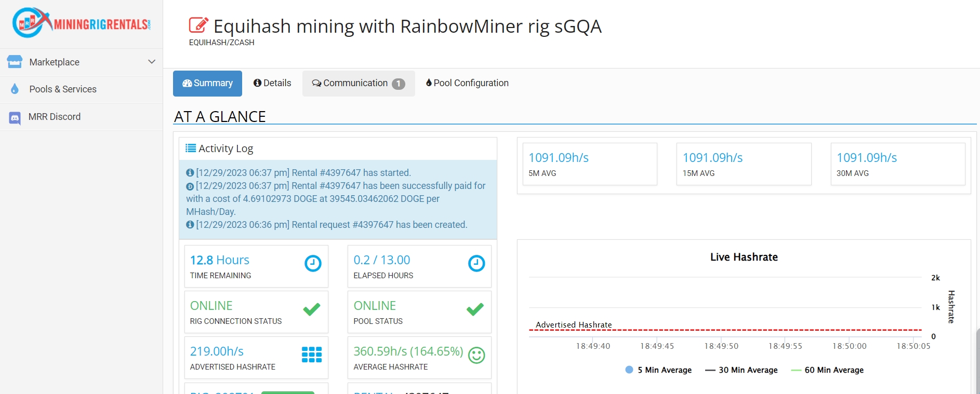Image resolution: width=980 pixels, height=394 pixels.
Task: Click the Time Remaining clock icon
Action: point(313,264)
